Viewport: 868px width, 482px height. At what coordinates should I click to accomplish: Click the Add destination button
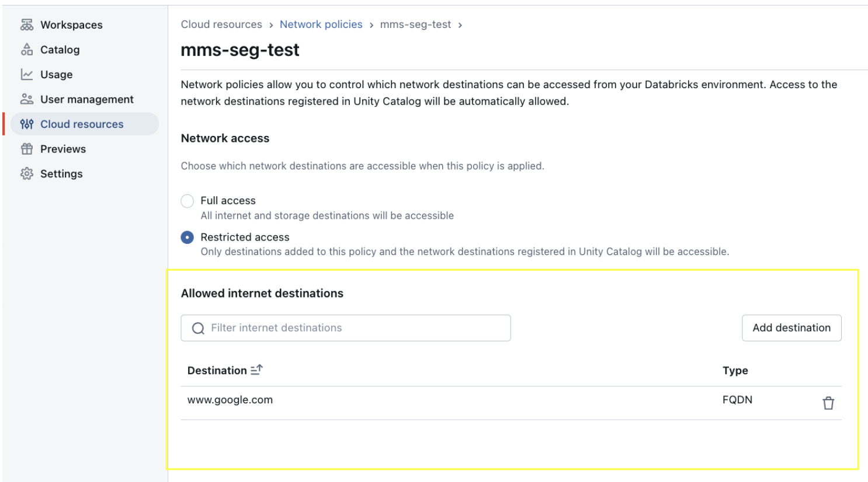[x=791, y=328]
